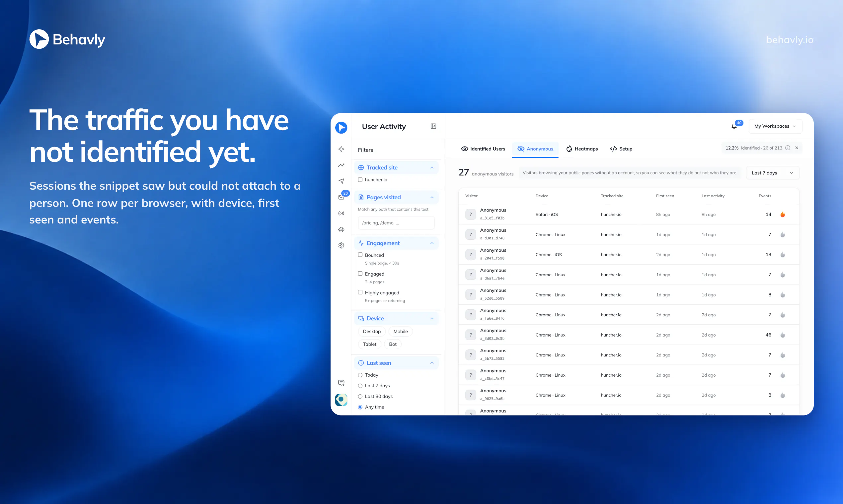Sort by the Visitor column header
Screen dimensions: 843x504
click(472, 196)
